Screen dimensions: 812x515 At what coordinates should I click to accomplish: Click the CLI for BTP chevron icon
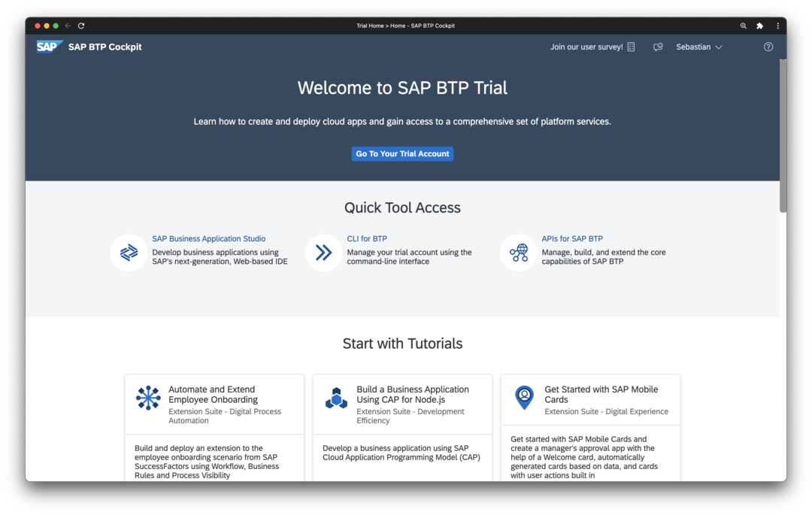[x=324, y=253]
